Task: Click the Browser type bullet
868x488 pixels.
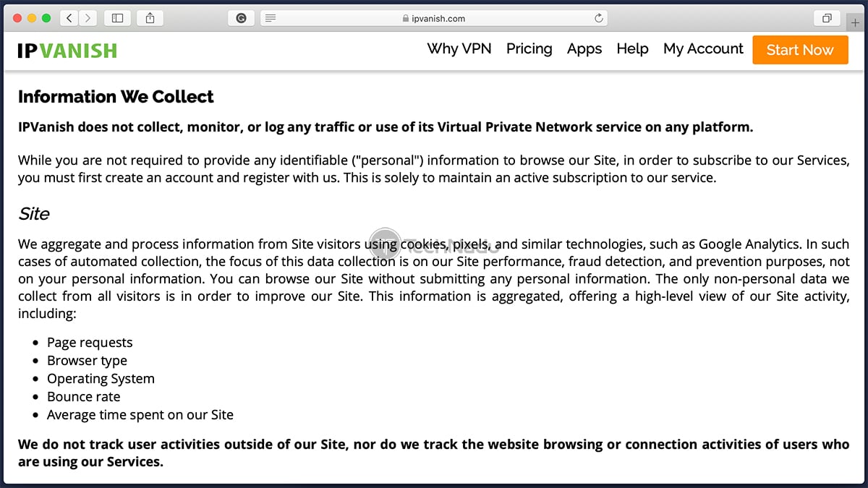Action: tap(87, 361)
